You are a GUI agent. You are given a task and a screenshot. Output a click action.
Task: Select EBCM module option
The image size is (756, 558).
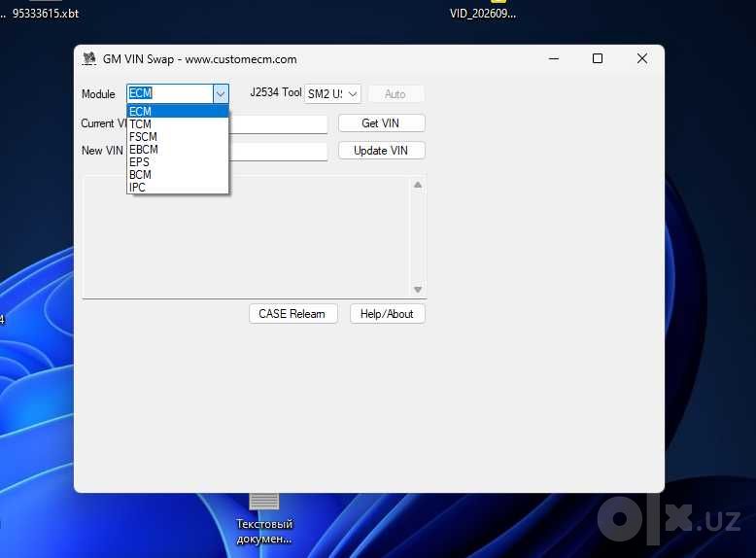pyautogui.click(x=178, y=149)
